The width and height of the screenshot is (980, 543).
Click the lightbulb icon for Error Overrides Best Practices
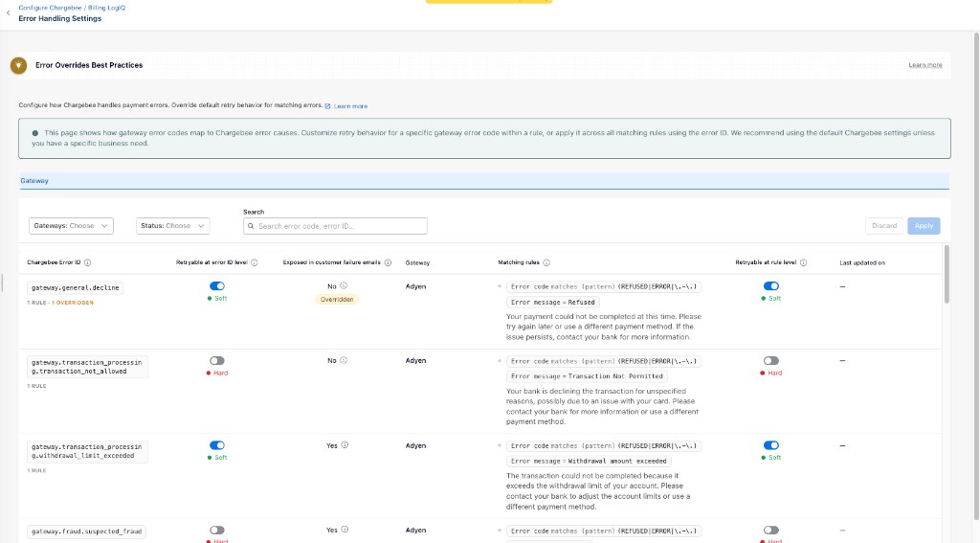coord(19,65)
